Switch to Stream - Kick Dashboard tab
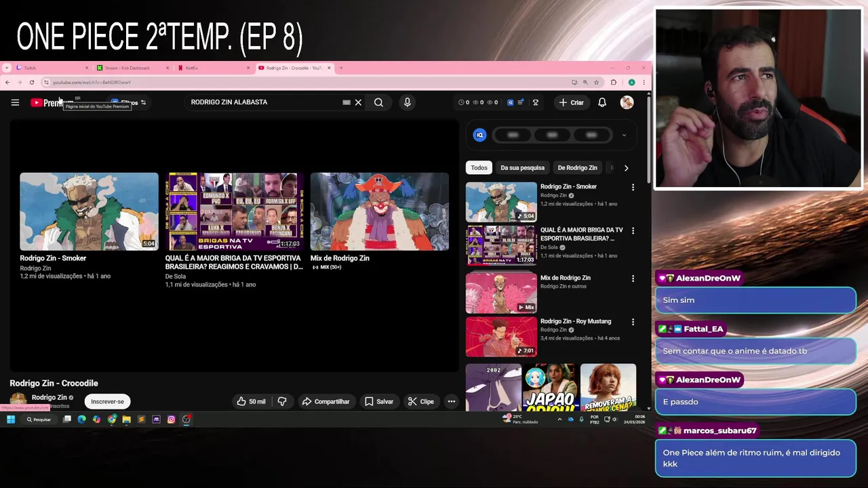Viewport: 868px width, 488px height. pyautogui.click(x=133, y=68)
